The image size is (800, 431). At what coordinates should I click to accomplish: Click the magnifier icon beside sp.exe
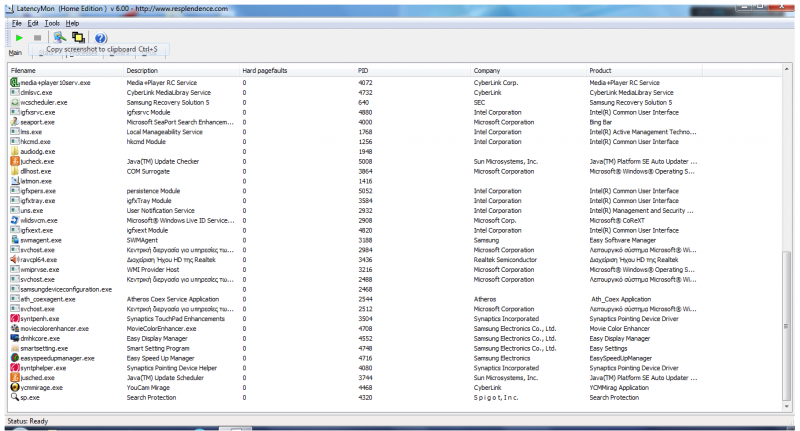(x=14, y=397)
